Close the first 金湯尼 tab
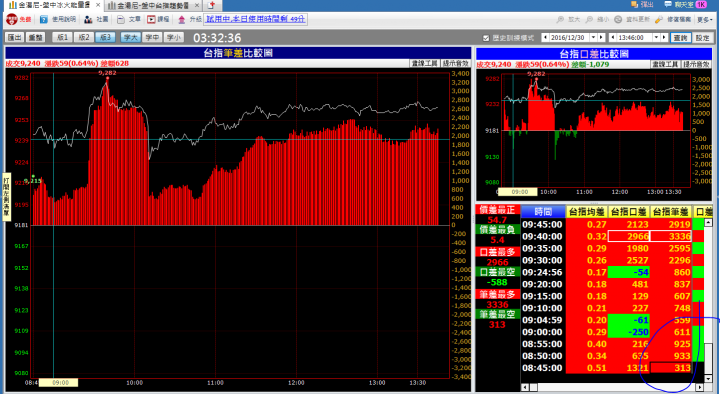720x394 pixels. pyautogui.click(x=98, y=6)
